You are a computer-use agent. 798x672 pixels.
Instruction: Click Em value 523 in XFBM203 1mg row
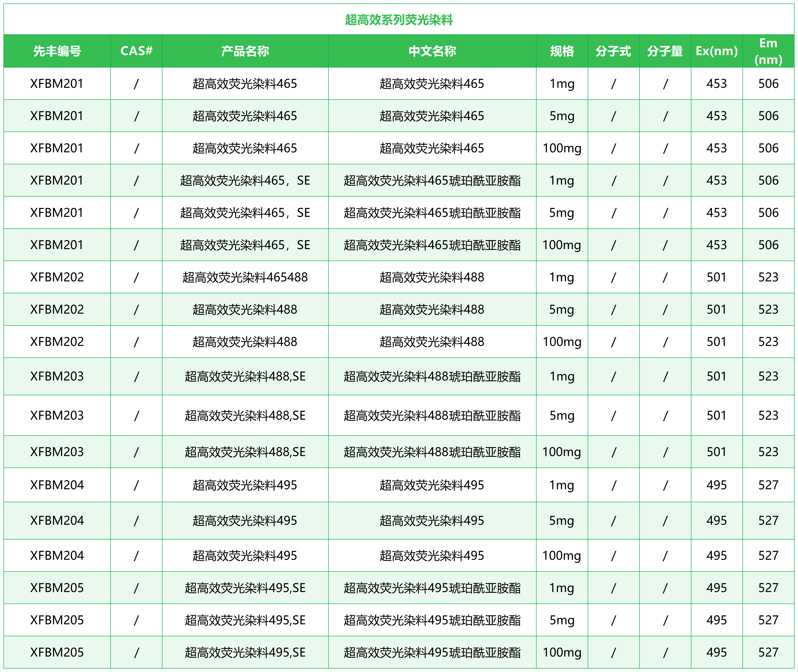768,376
